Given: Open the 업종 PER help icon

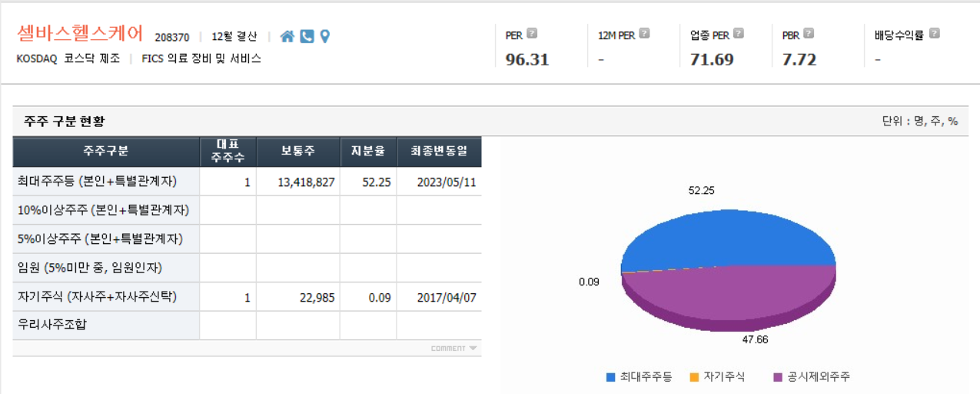Looking at the screenshot, I should [739, 33].
